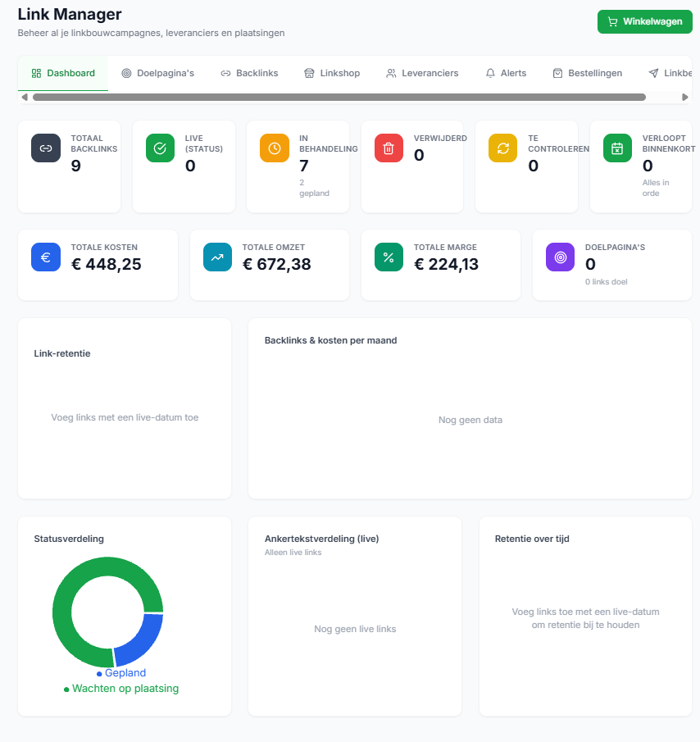Click the Wachten op plaatsing legend label
This screenshot has height=742, width=700.
[125, 689]
